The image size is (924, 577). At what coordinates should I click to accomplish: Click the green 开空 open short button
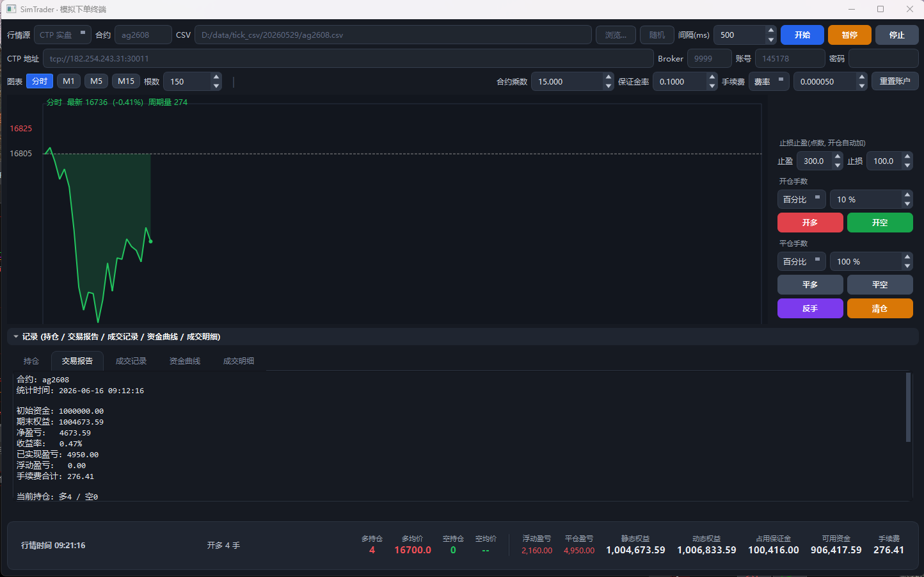click(x=880, y=222)
